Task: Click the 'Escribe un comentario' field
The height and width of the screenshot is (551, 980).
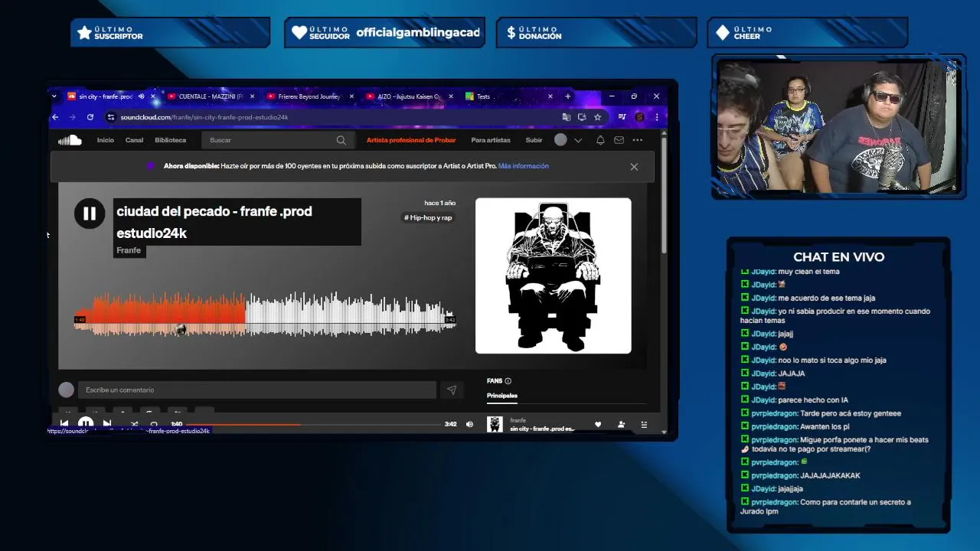Action: pyautogui.click(x=259, y=390)
